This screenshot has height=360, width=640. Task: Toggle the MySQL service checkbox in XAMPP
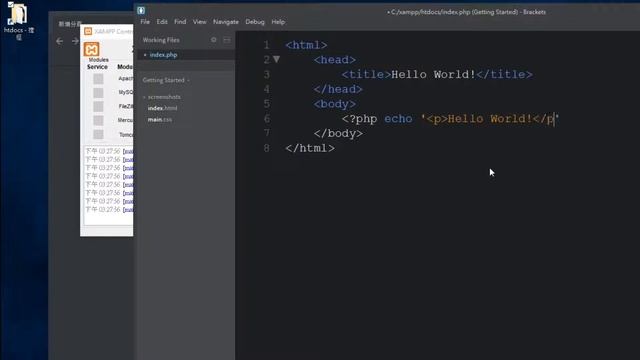98,93
